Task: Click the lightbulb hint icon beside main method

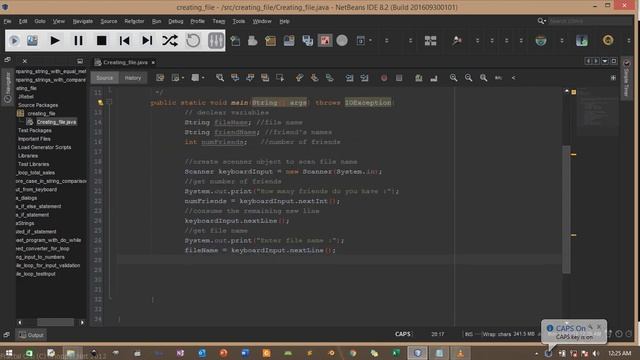Action: [x=100, y=102]
